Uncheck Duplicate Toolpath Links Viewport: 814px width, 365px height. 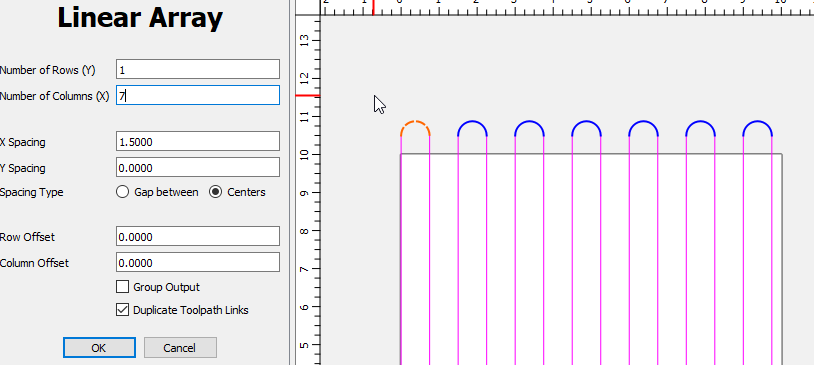[x=123, y=310]
